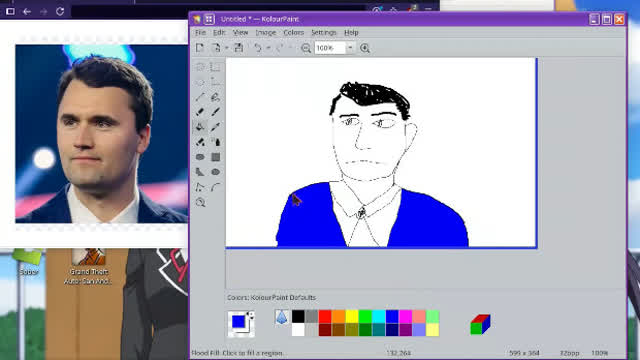Click the '32bpp' status bar entry
The width and height of the screenshot is (640, 360).
569,353
